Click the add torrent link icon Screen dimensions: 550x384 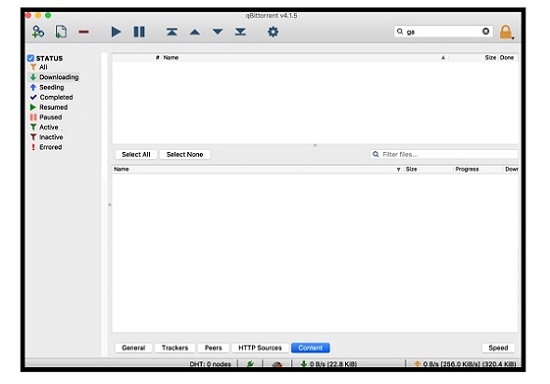coord(38,32)
